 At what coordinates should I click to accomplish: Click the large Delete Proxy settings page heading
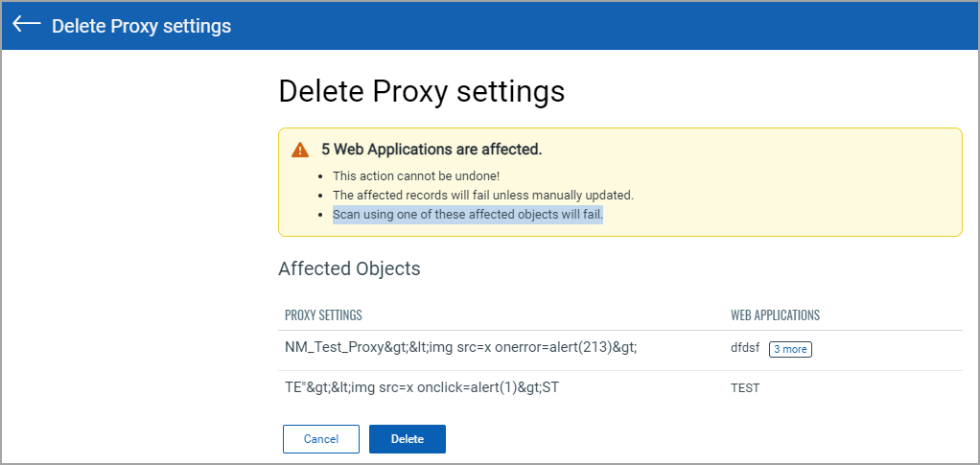click(422, 91)
